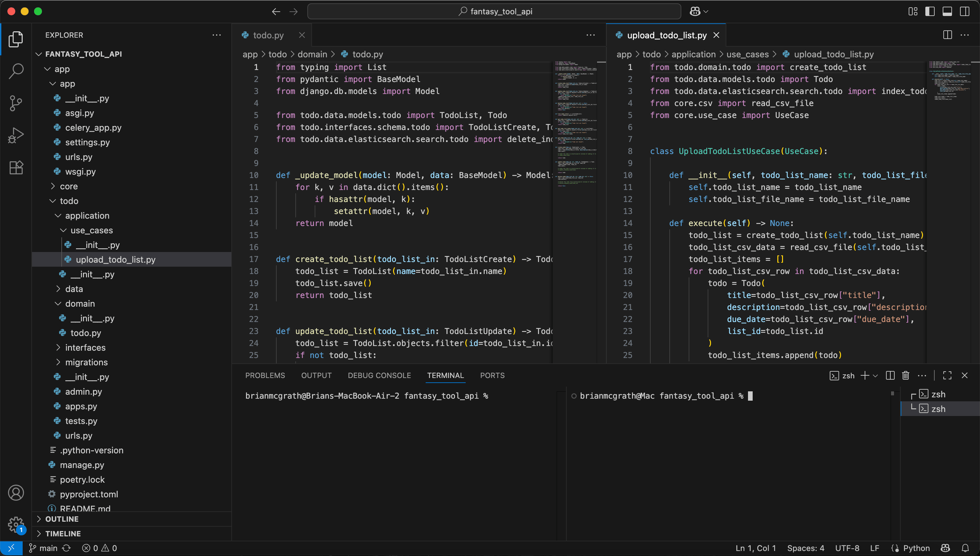Toggle the primary side bar
Image resolution: width=980 pixels, height=556 pixels.
(x=930, y=11)
